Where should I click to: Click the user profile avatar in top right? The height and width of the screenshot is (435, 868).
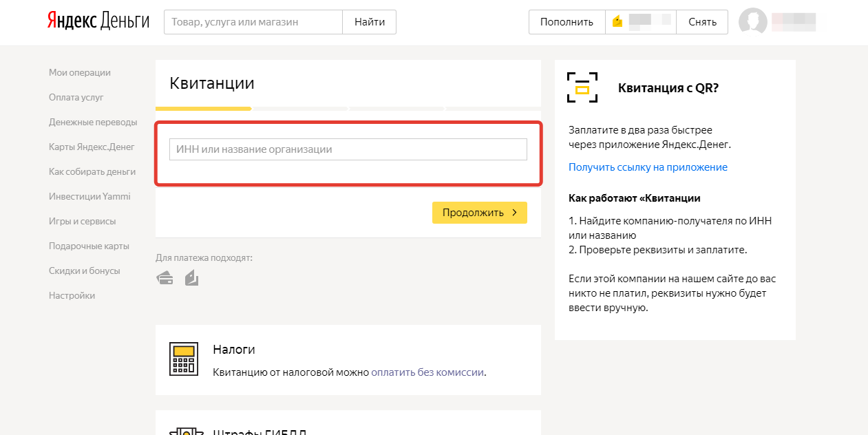pyautogui.click(x=752, y=21)
